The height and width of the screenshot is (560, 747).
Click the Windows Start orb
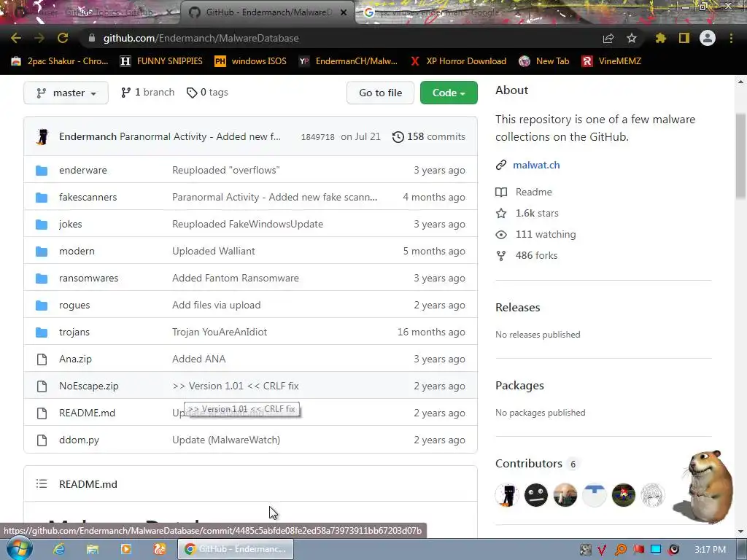[x=19, y=548]
